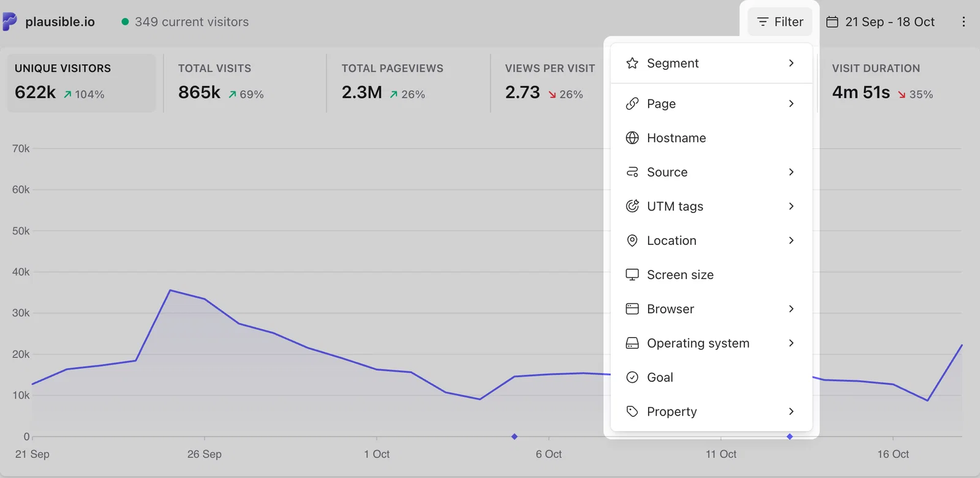Click the star icon beside Segment
The image size is (980, 478).
coord(632,63)
